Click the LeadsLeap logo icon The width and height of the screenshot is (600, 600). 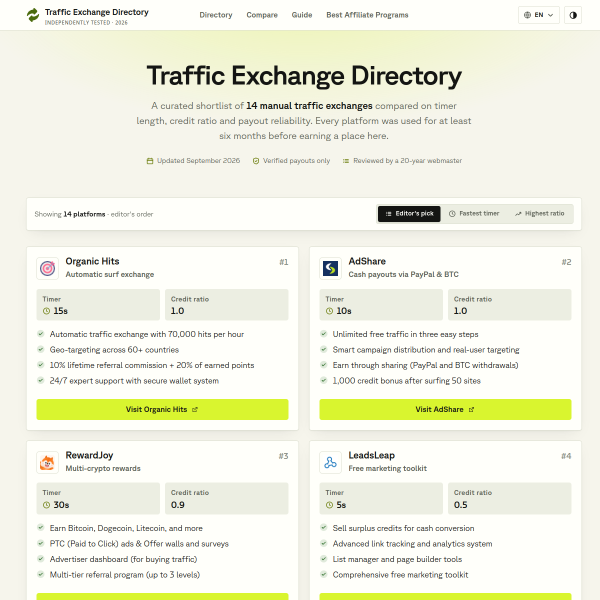pyautogui.click(x=330, y=462)
